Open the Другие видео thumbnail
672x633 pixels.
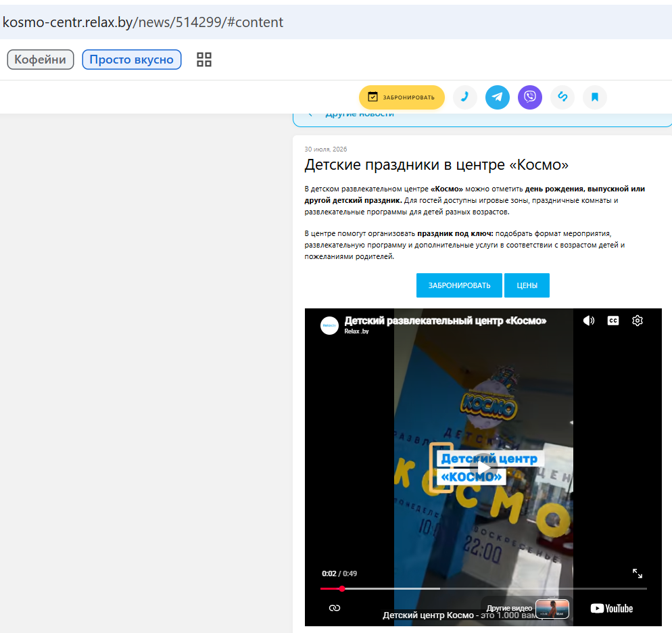point(552,609)
